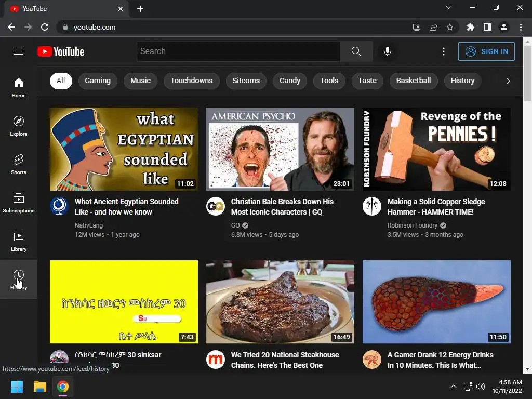Select the Touchdowns category chip

191,81
